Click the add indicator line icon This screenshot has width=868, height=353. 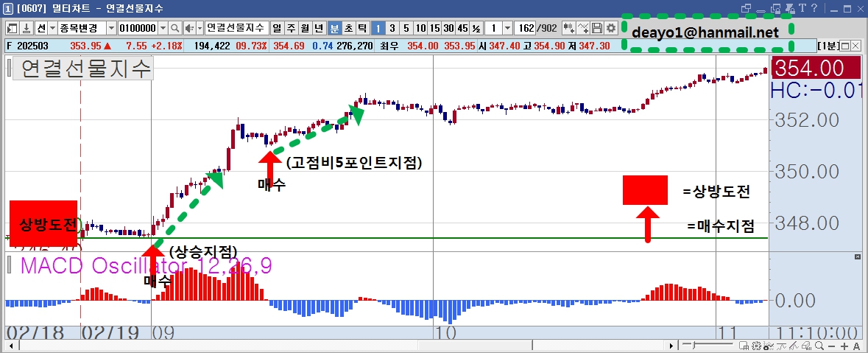coord(583,28)
